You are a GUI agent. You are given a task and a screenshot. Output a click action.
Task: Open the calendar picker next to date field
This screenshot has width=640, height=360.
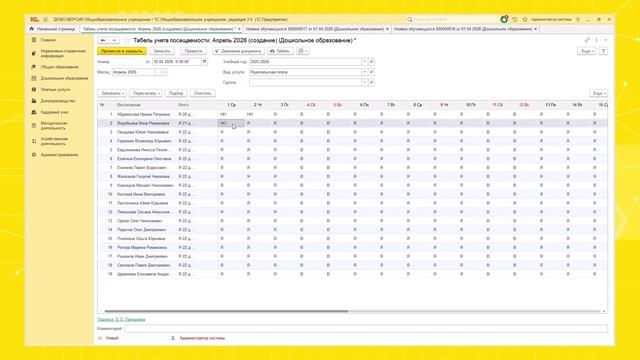[x=204, y=62]
